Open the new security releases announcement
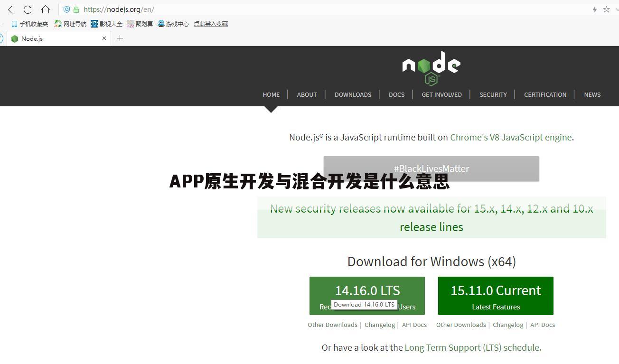619x364 pixels. (431, 217)
